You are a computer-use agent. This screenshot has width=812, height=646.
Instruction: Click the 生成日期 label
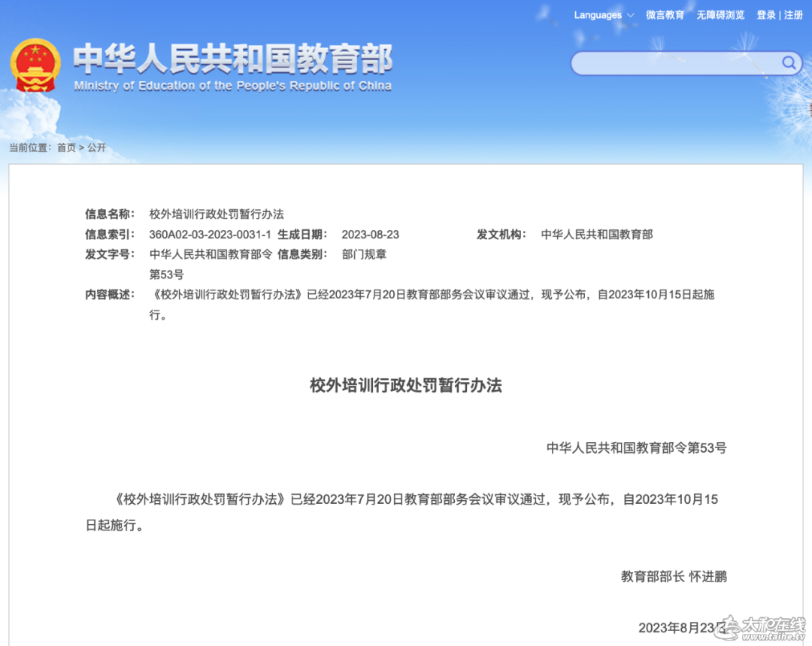302,235
